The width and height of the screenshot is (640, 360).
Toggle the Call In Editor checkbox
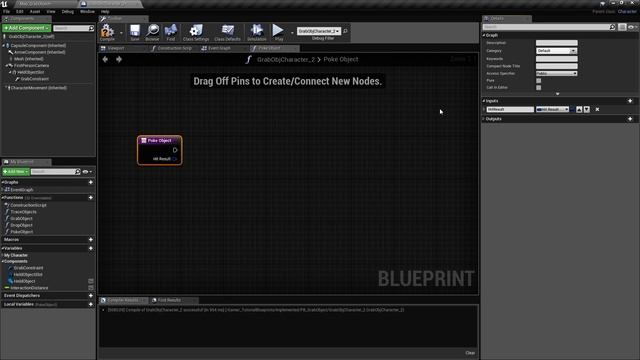coord(538,87)
